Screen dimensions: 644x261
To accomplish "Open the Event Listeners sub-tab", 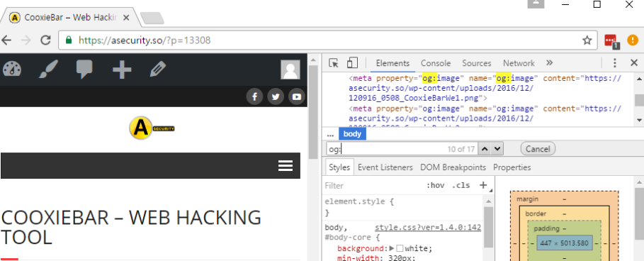I will point(385,167).
